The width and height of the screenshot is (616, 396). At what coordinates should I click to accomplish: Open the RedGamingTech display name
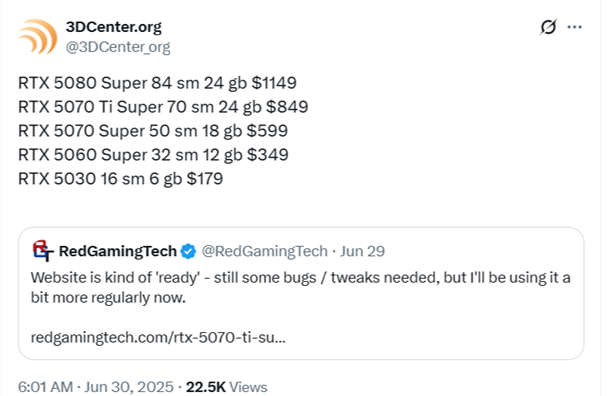pyautogui.click(x=118, y=251)
